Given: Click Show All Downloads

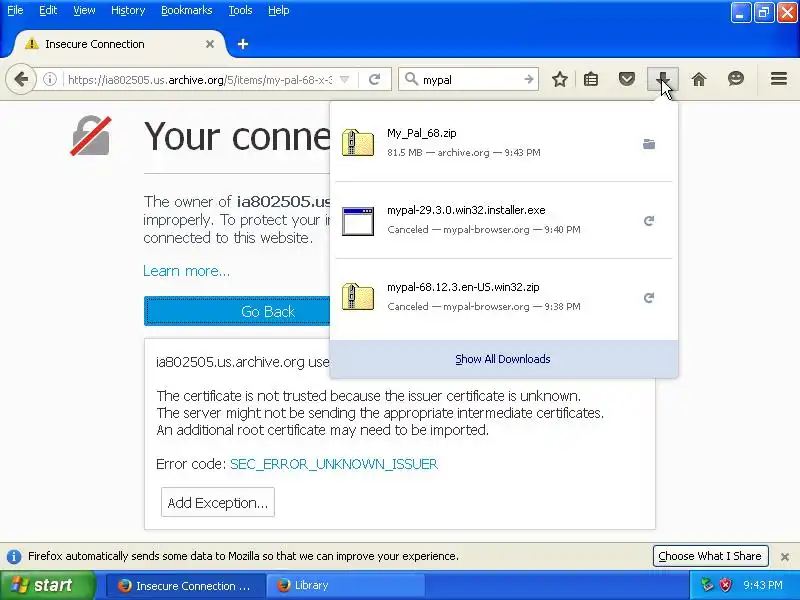Looking at the screenshot, I should click(x=503, y=359).
